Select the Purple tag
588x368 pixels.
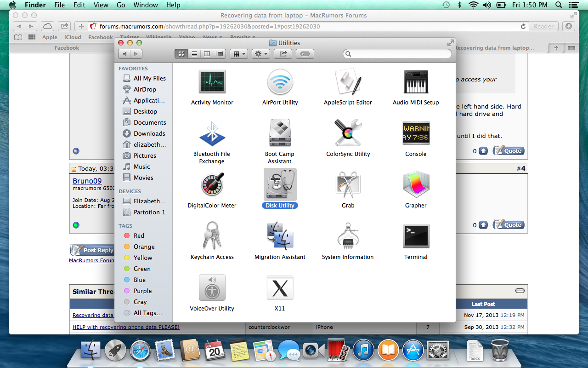138,291
